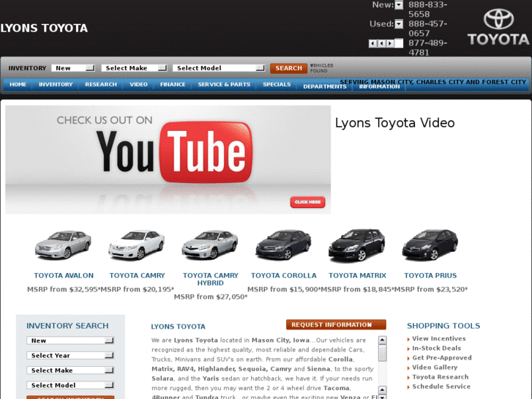Image resolution: width=532 pixels, height=399 pixels.
Task: Open the DEPARTMENTS menu item
Action: click(x=325, y=86)
